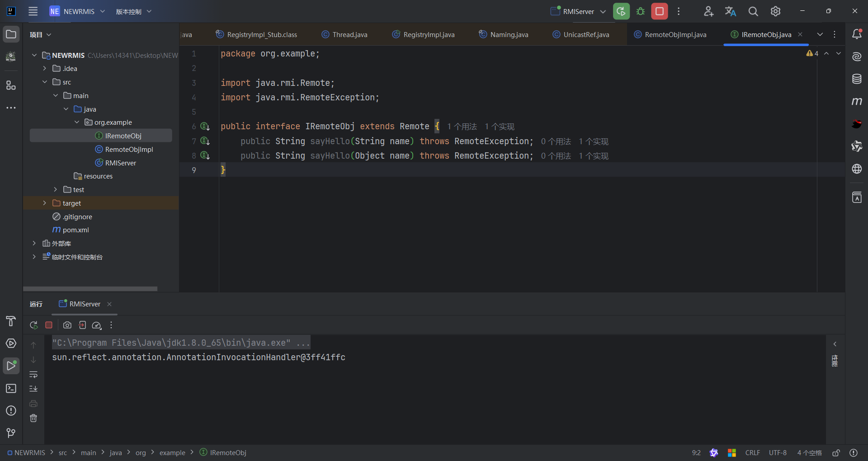Toggle read-only lock in status bar
This screenshot has width=868, height=461.
(836, 452)
